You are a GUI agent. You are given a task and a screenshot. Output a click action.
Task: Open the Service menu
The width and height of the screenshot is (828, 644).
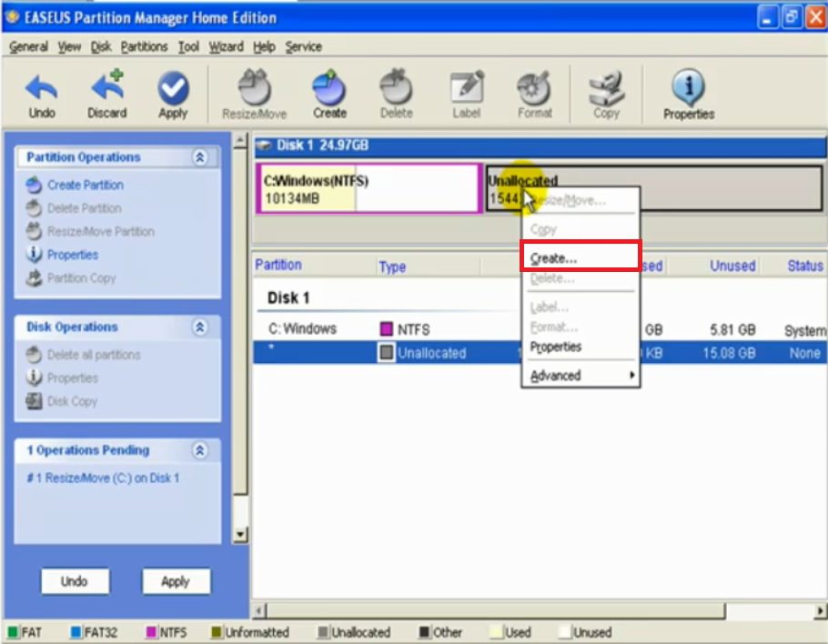304,47
